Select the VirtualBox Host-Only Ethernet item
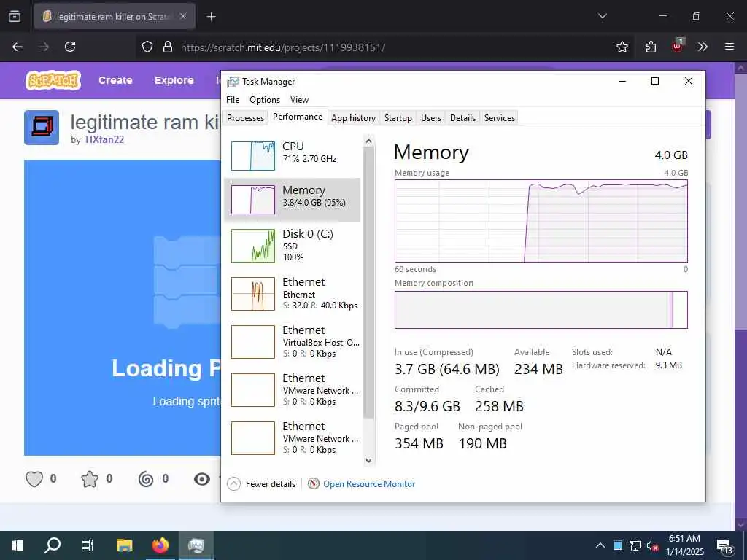The image size is (747, 560). click(292, 341)
